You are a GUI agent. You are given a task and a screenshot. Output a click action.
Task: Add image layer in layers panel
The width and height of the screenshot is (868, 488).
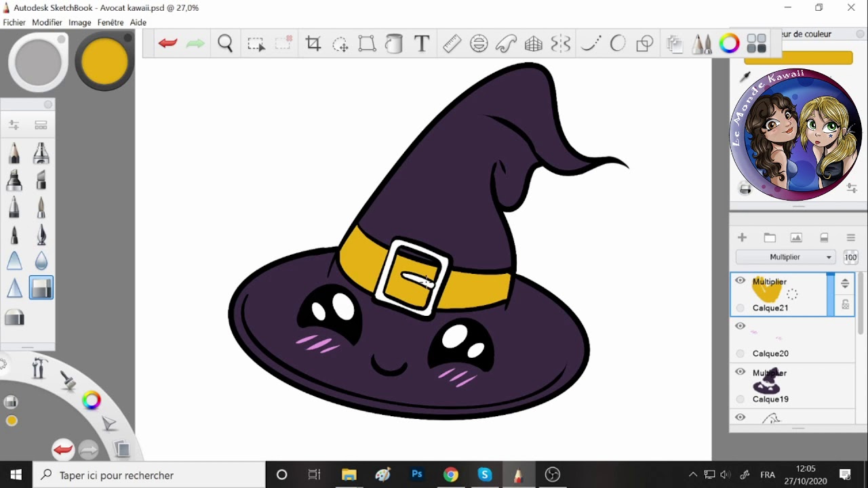pyautogui.click(x=796, y=238)
